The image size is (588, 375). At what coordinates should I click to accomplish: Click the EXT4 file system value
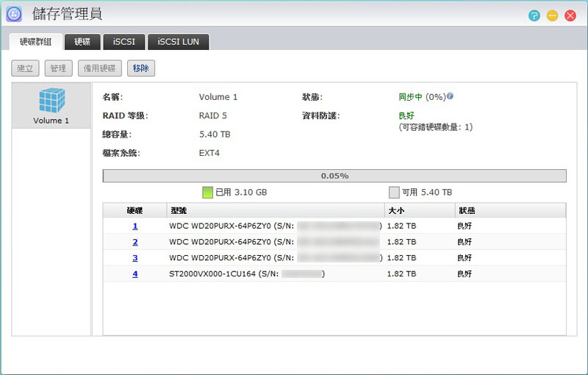point(209,153)
